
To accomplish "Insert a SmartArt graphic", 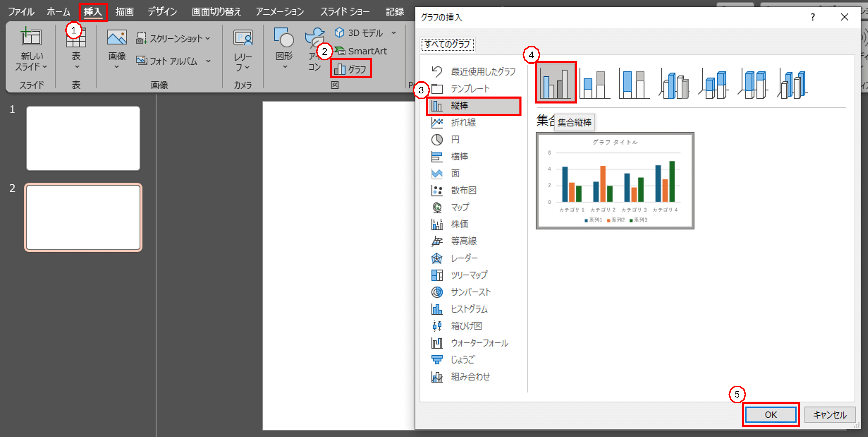I will pyautogui.click(x=361, y=51).
